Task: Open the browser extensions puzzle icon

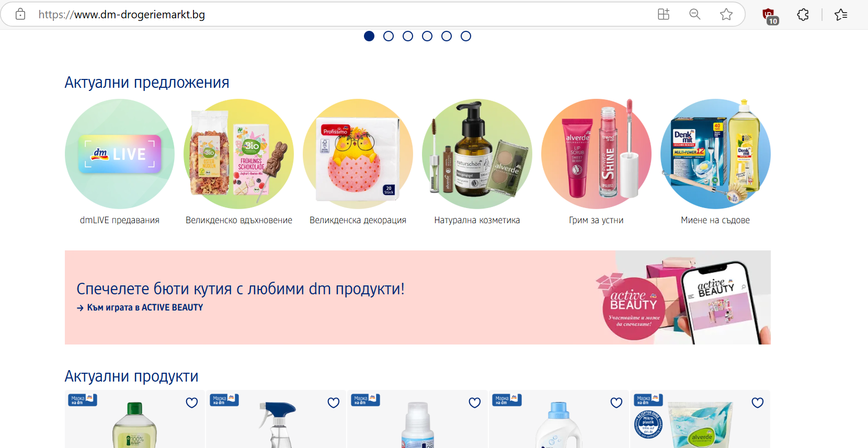Action: tap(803, 15)
